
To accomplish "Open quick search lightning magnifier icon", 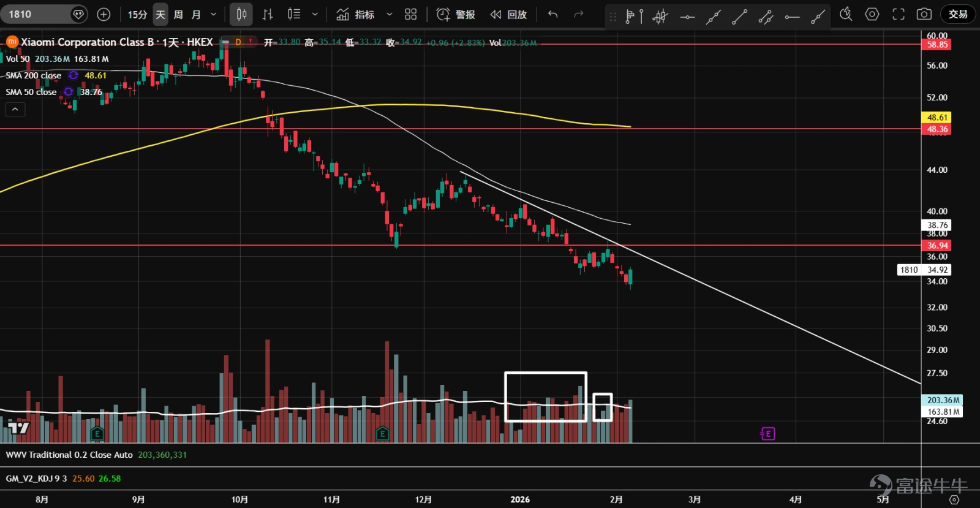I will pyautogui.click(x=846, y=14).
